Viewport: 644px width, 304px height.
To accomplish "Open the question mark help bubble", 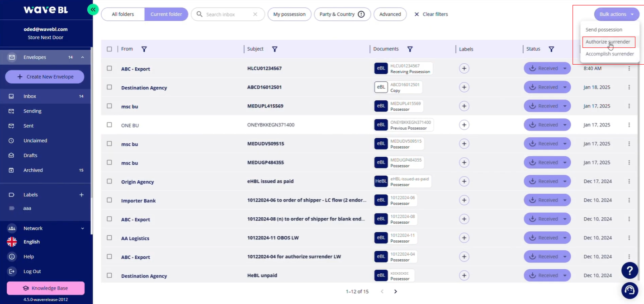I will (630, 270).
